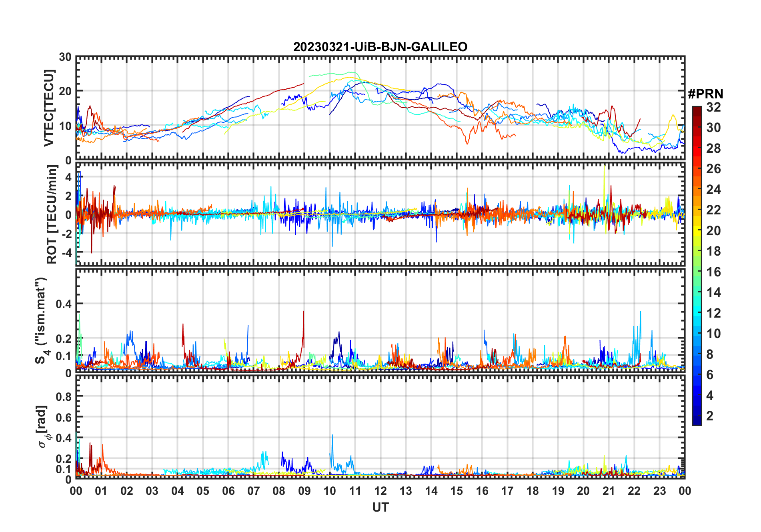The image size is (761, 532).
Task: Click colorbar tick label 6
Action: click(710, 375)
